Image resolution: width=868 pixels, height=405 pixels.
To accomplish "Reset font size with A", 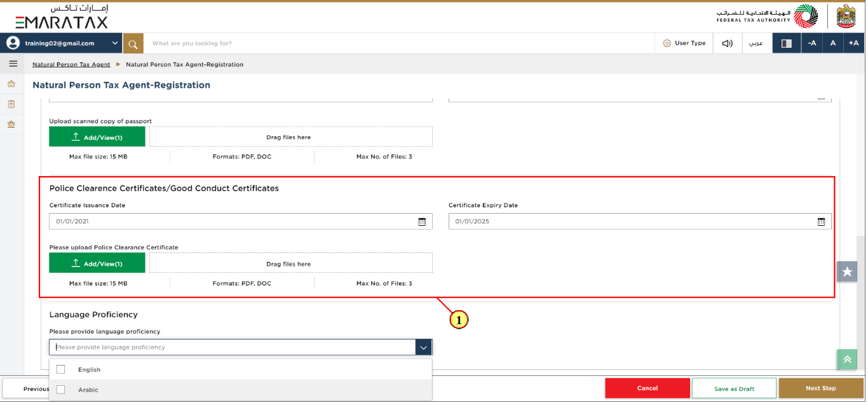I will pyautogui.click(x=832, y=43).
